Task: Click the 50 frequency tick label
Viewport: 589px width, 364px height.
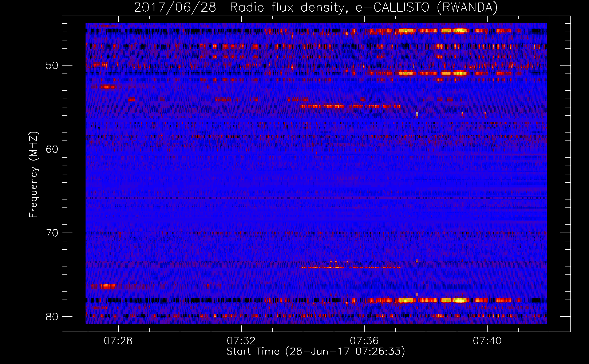Action: (52, 66)
